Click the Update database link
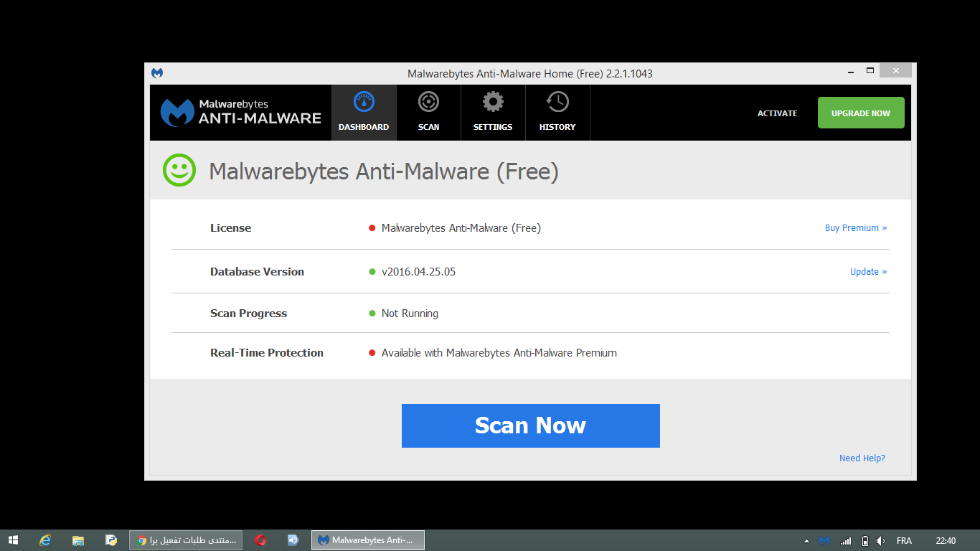Screen dimensions: 980x551 (868, 272)
